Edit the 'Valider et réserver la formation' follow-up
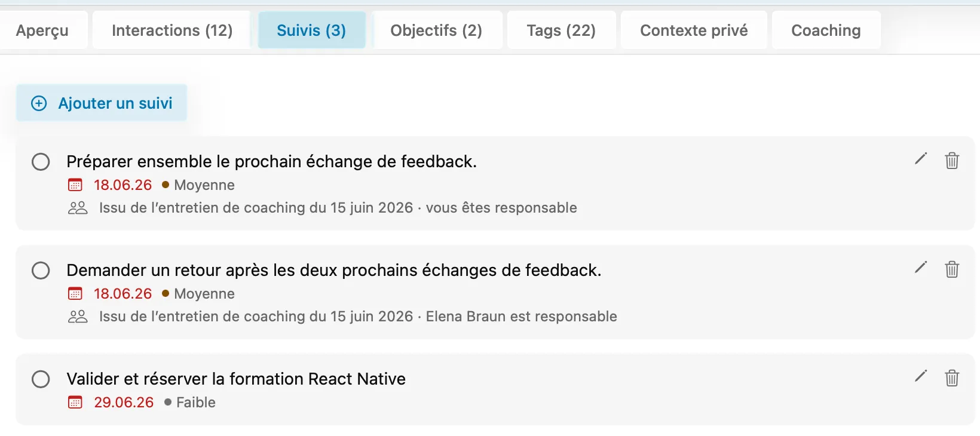Image resolution: width=980 pixels, height=436 pixels. [x=921, y=376]
